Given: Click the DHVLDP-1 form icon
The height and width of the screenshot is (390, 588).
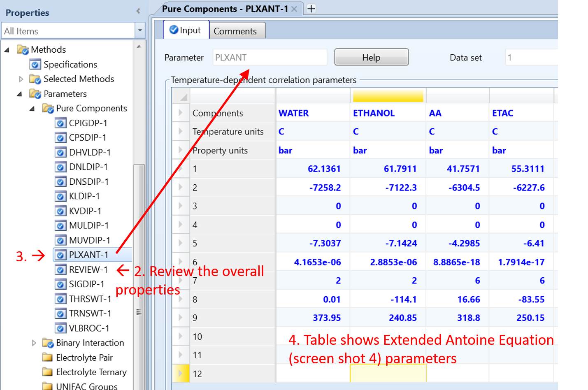Looking at the screenshot, I should click(60, 152).
